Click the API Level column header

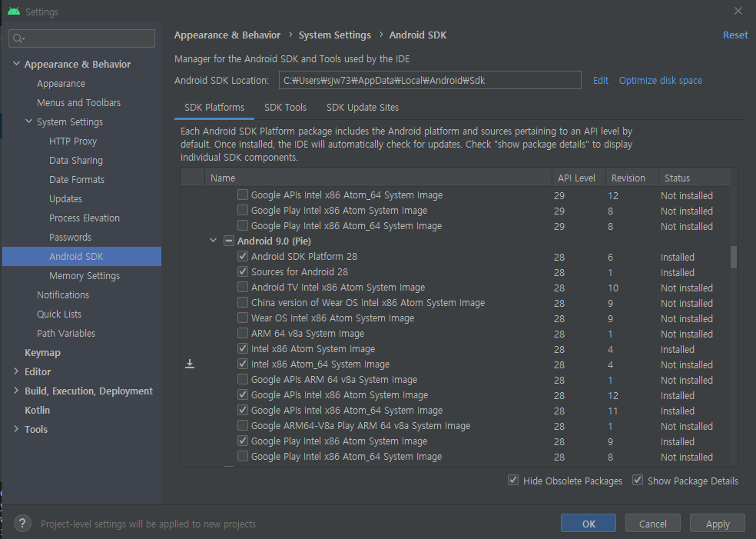[x=579, y=178]
